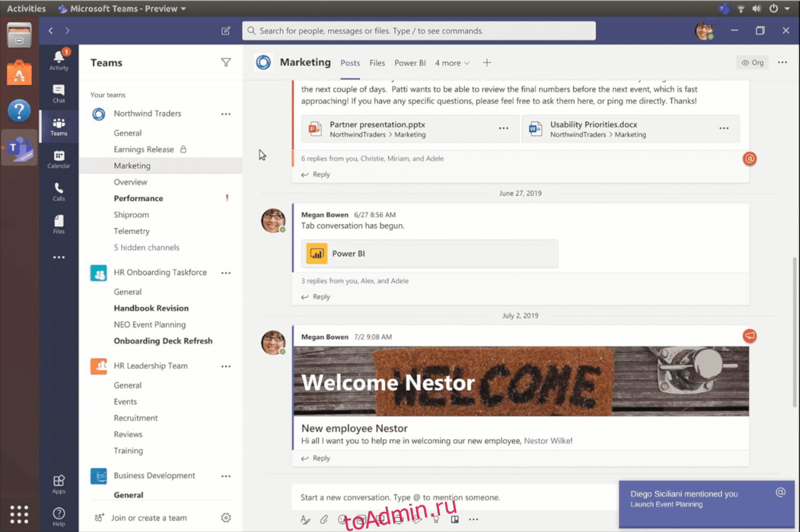Switch to the Power BI tab
Image resolution: width=800 pixels, height=532 pixels.
[410, 63]
